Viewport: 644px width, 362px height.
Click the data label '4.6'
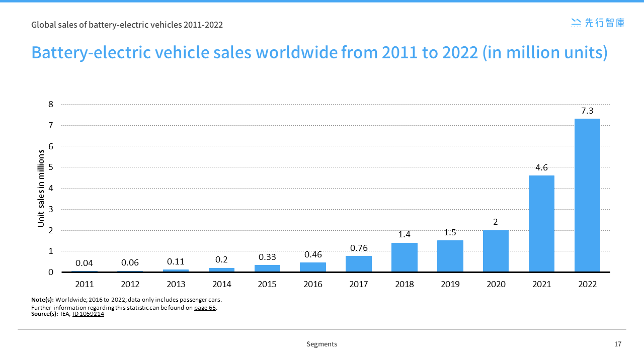[541, 167]
